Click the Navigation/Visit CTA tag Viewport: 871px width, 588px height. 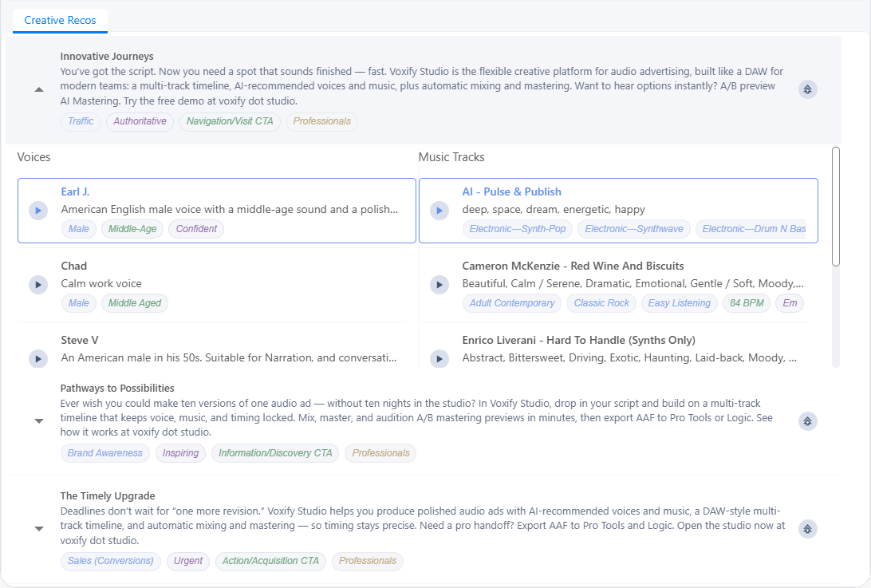click(230, 121)
